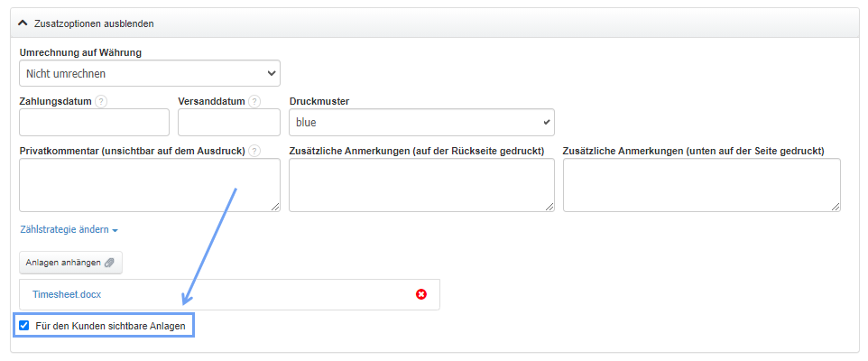Image resolution: width=868 pixels, height=361 pixels.
Task: Click into the Versanddatum date field
Action: pyautogui.click(x=229, y=122)
